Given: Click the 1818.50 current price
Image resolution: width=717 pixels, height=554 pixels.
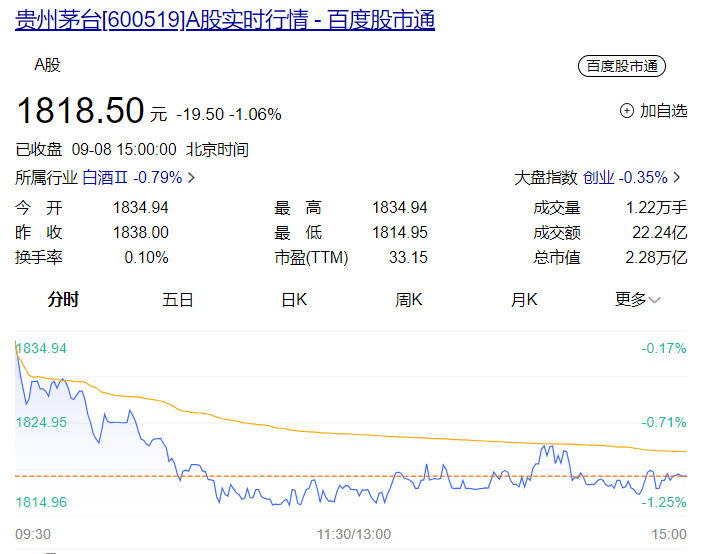Looking at the screenshot, I should [80, 108].
